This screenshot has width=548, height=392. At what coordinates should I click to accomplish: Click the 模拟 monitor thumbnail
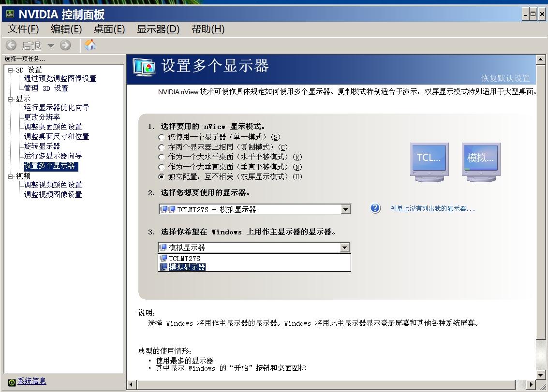(481, 162)
